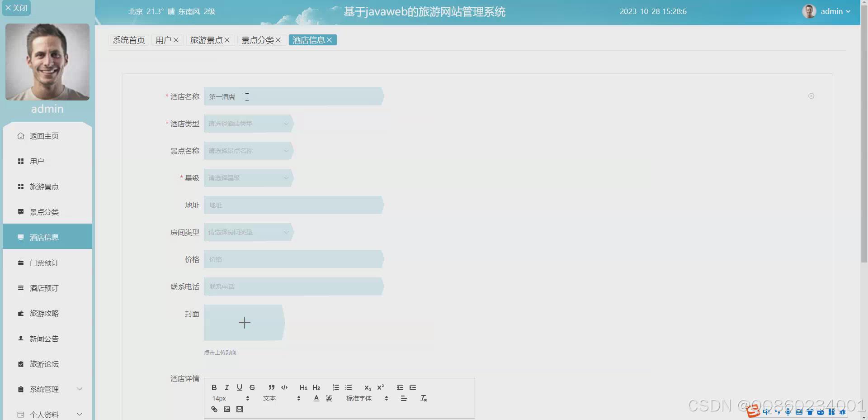Open the 星级 dropdown
The height and width of the screenshot is (420, 868).
249,178
